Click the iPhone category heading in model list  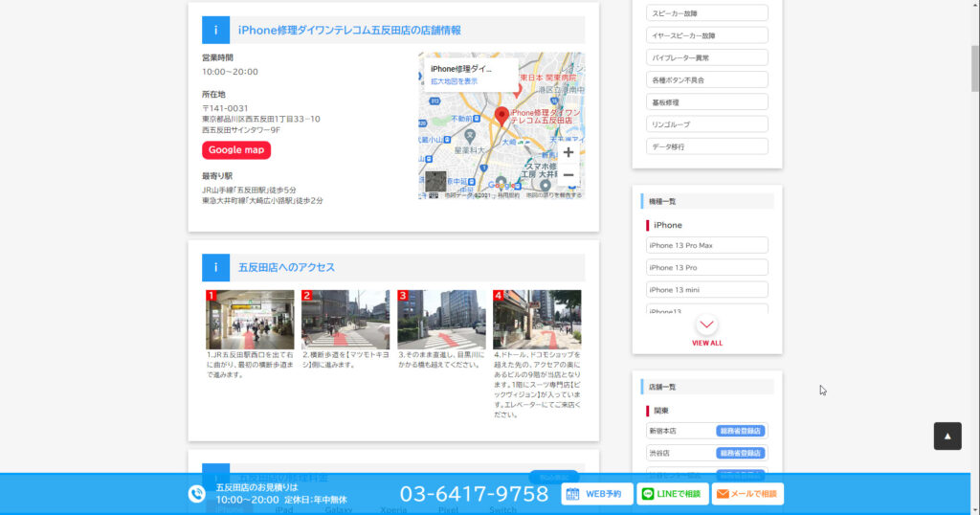pos(667,225)
